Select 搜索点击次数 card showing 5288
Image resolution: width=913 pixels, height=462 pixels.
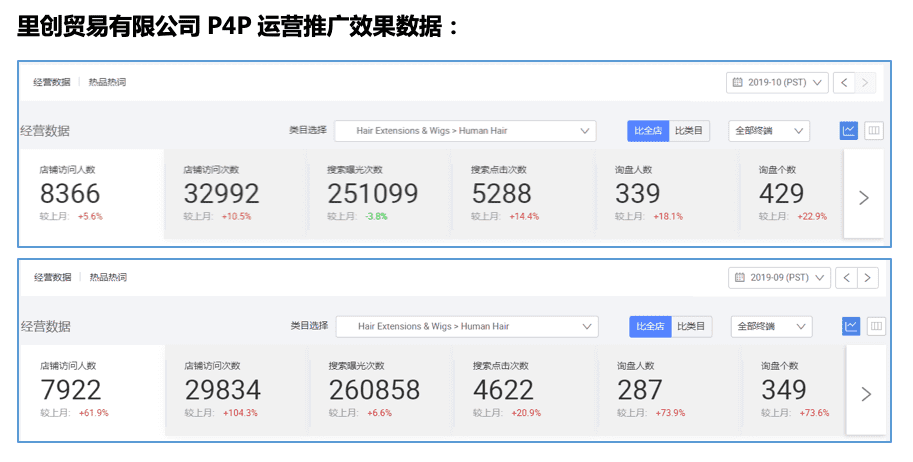(x=523, y=193)
